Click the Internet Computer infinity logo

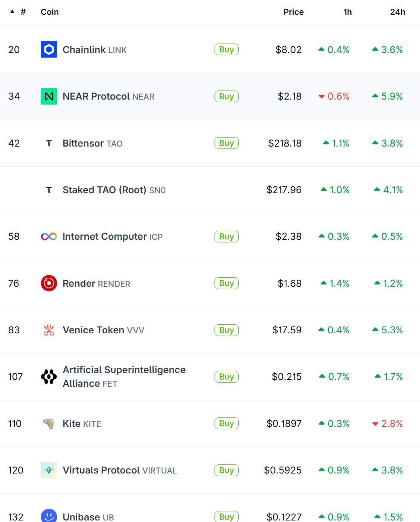click(49, 236)
